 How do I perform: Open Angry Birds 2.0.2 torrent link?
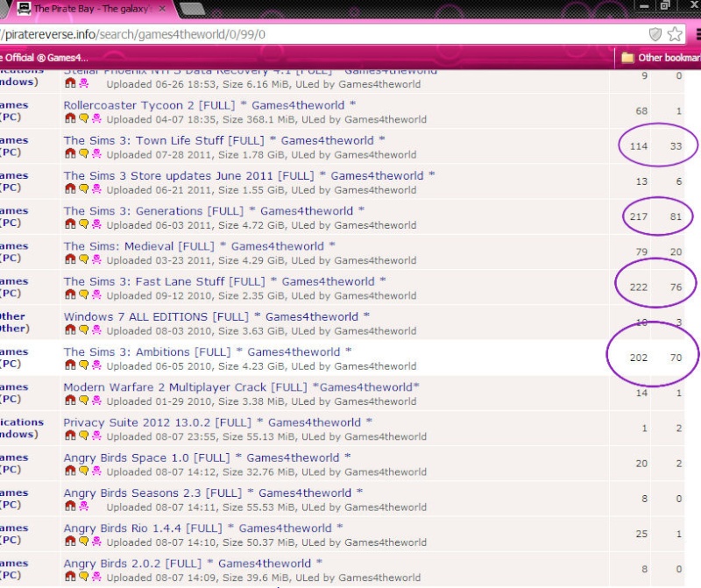pyautogui.click(x=193, y=563)
